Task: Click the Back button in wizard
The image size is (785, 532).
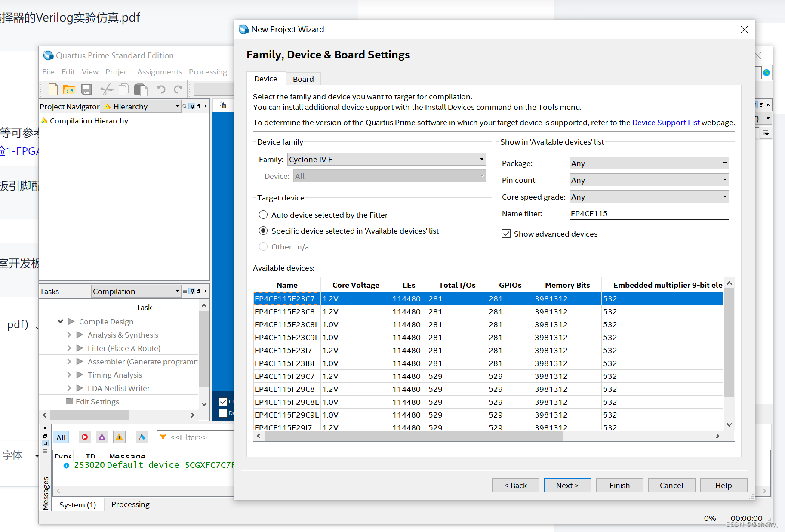Action: tap(515, 485)
